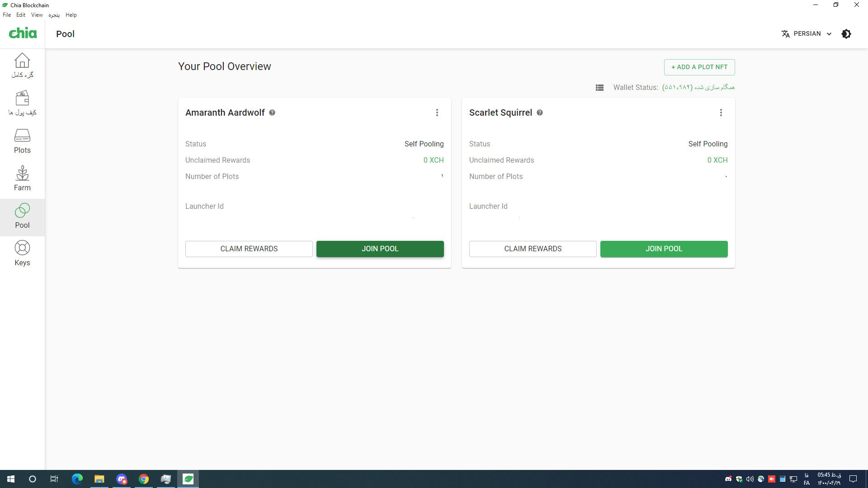Image resolution: width=868 pixels, height=488 pixels.
Task: Toggle dark mode theme icon
Action: [846, 34]
